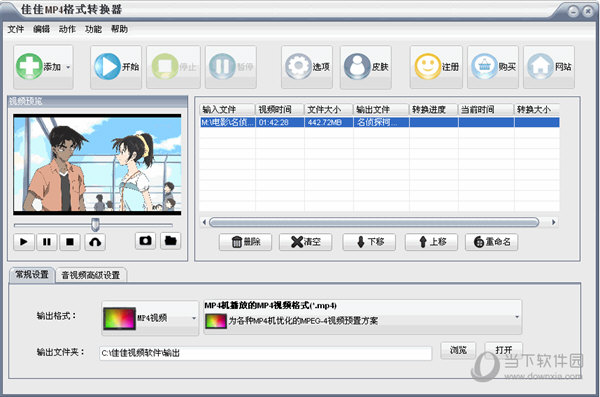Browse output folder with 浏览 button
This screenshot has height=397, width=600.
(x=458, y=350)
